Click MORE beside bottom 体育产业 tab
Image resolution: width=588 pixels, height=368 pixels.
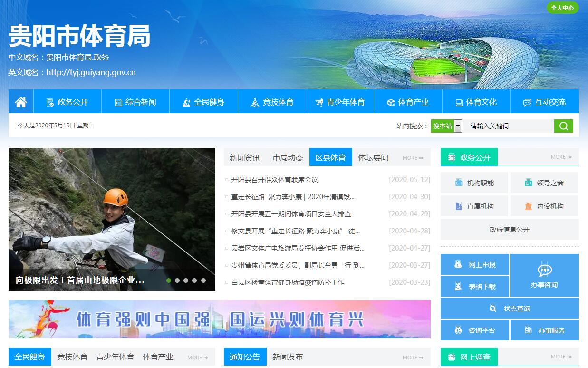(198, 358)
